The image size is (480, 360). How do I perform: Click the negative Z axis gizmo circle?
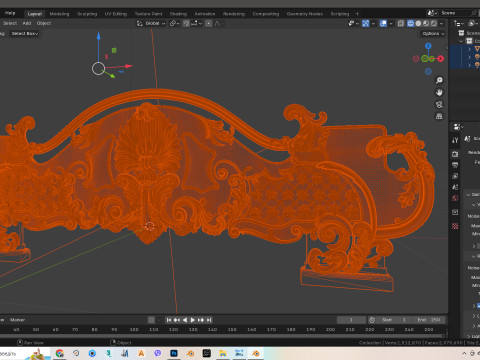click(428, 71)
